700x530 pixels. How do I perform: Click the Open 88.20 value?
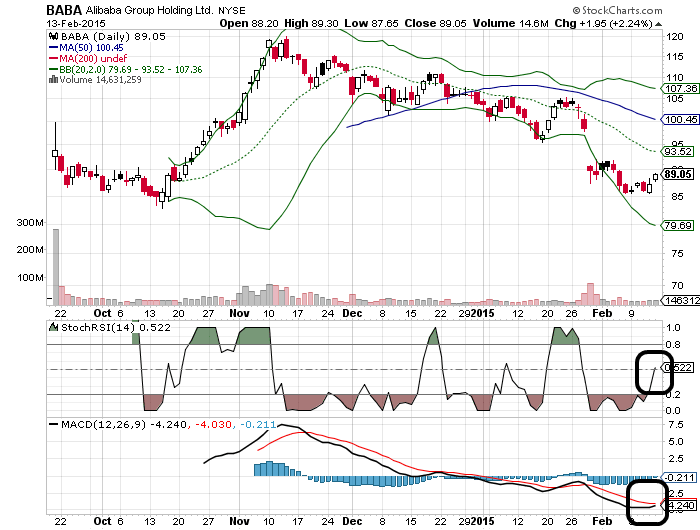(x=249, y=23)
